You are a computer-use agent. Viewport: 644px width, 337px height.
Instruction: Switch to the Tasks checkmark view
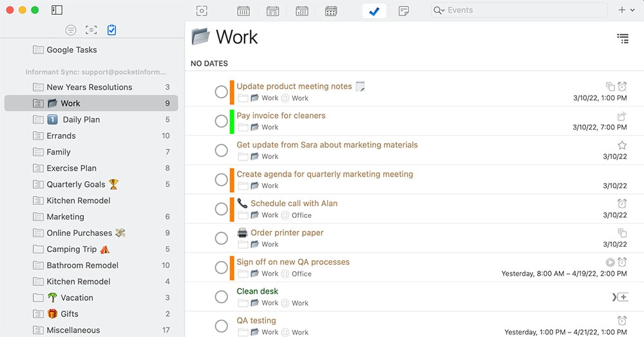[x=374, y=10]
